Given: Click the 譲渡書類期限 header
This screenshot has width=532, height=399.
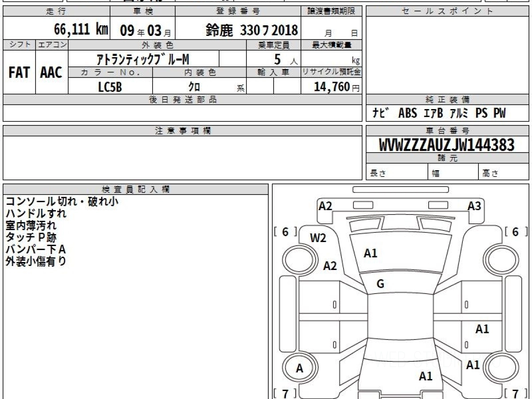Looking at the screenshot, I should click(x=332, y=12).
